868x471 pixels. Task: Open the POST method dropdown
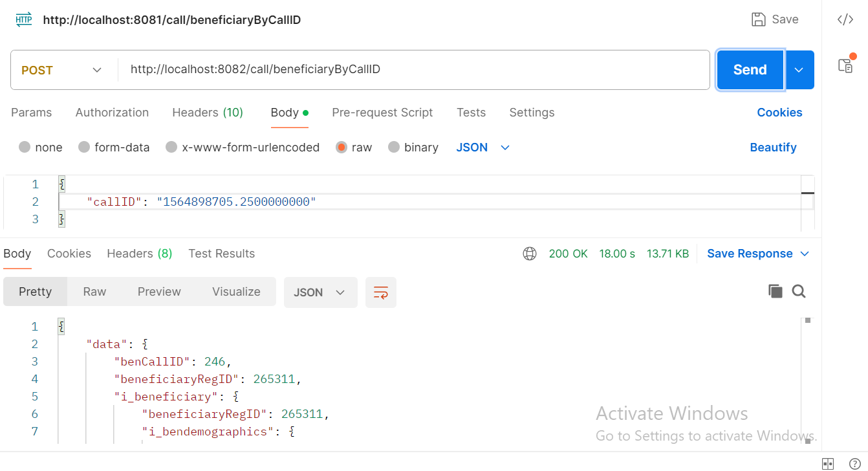[62, 70]
